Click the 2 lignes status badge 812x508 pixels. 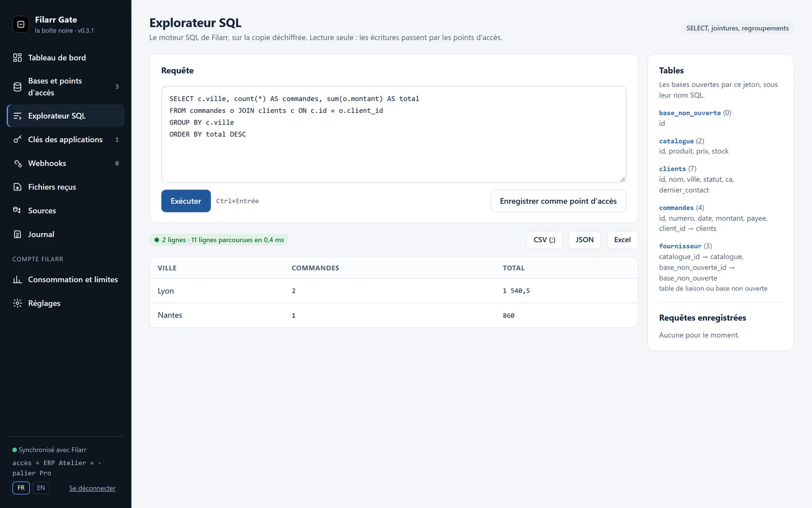[x=219, y=240]
